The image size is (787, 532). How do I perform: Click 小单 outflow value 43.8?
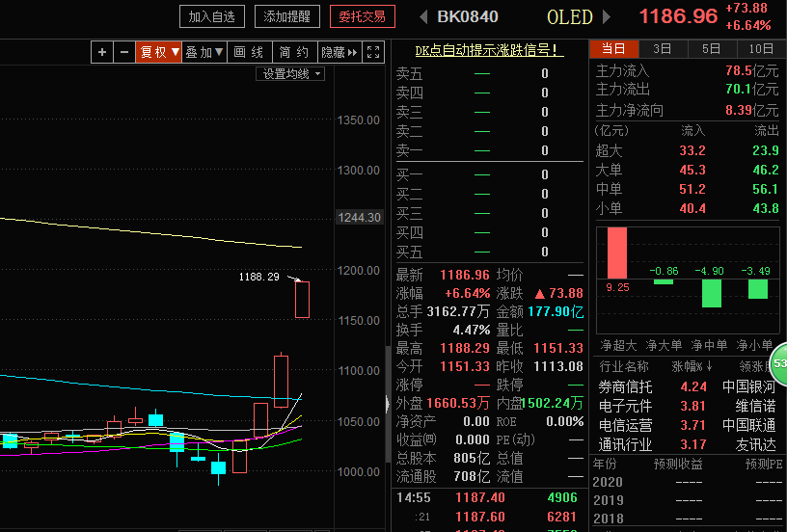[x=766, y=208]
